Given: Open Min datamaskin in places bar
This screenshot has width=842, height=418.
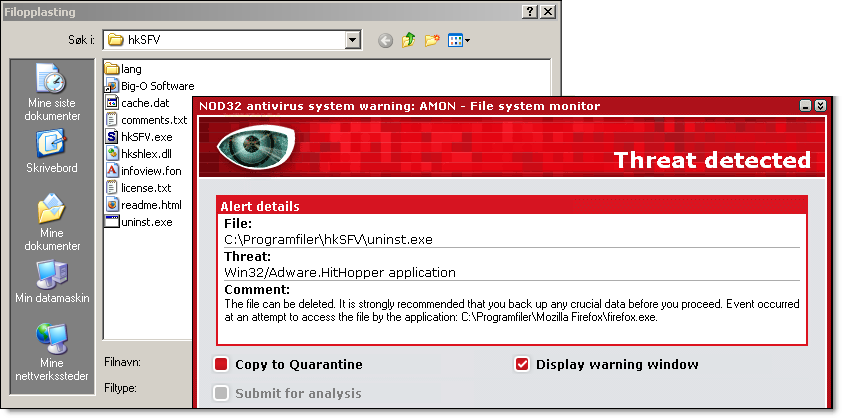Looking at the screenshot, I should point(52,282).
